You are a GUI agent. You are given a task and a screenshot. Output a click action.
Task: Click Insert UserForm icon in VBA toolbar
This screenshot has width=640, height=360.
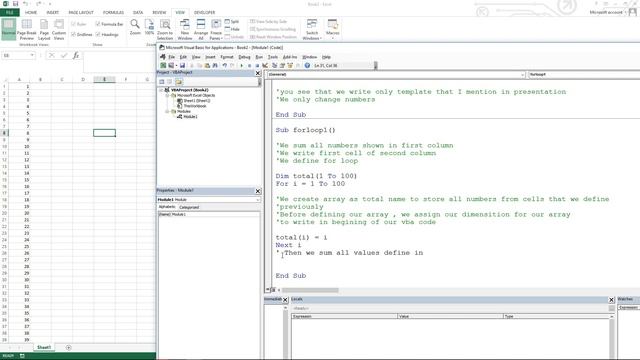pos(171,65)
